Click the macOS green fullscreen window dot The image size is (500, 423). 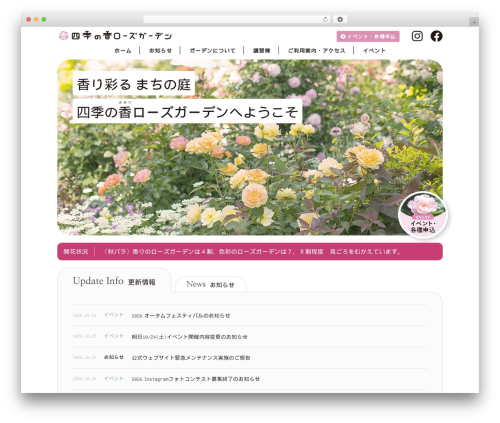[x=44, y=20]
